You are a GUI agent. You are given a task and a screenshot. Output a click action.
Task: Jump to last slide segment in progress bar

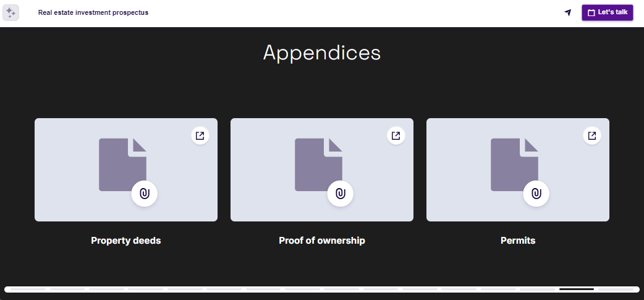pyautogui.click(x=615, y=289)
